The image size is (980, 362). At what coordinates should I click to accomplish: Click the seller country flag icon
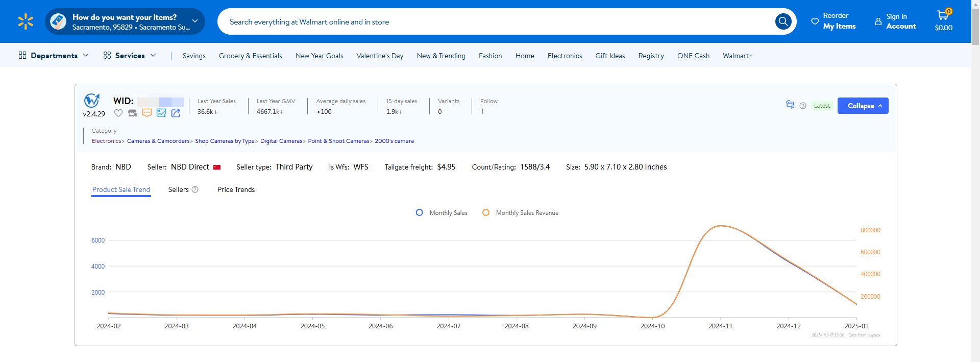[217, 167]
